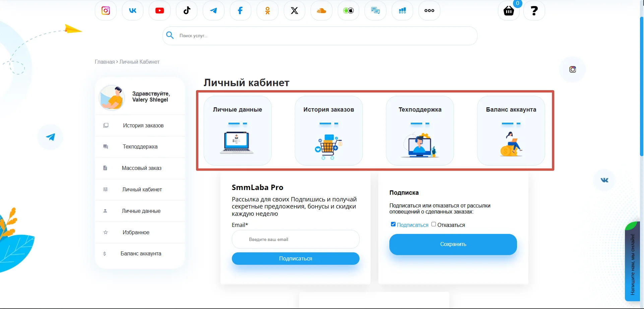The height and width of the screenshot is (309, 644).
Task: Open the Instagram services icon in the top bar
Action: coord(106,11)
